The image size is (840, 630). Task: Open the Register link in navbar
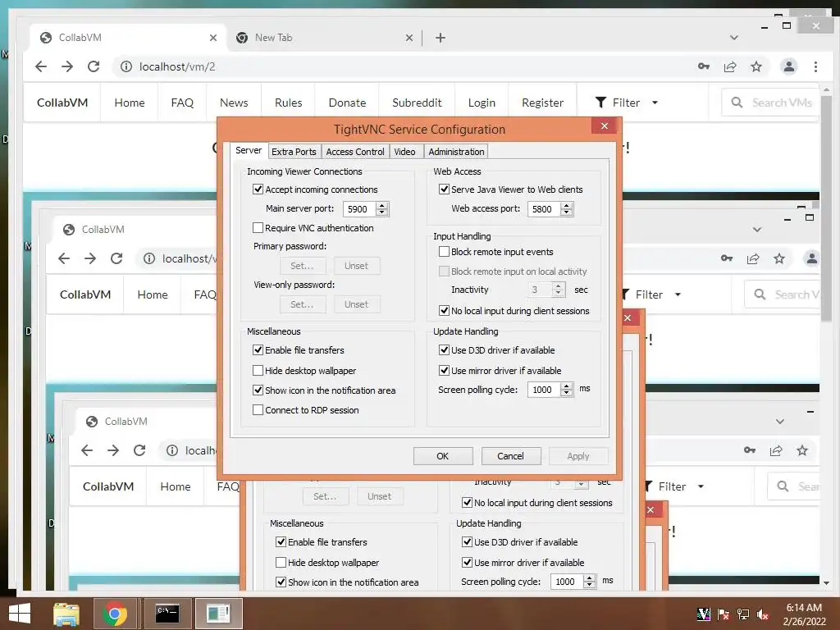543,103
